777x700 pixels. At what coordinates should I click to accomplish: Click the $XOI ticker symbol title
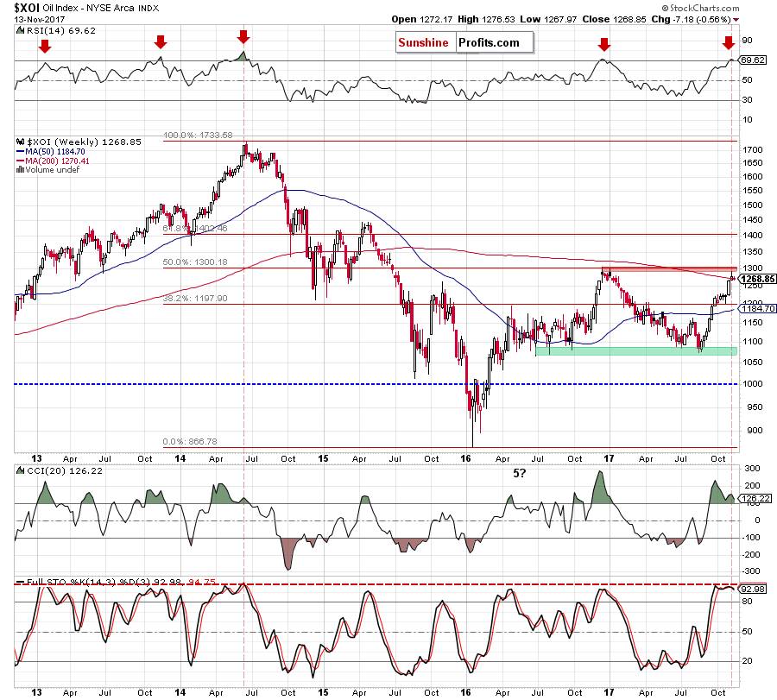tap(26, 8)
